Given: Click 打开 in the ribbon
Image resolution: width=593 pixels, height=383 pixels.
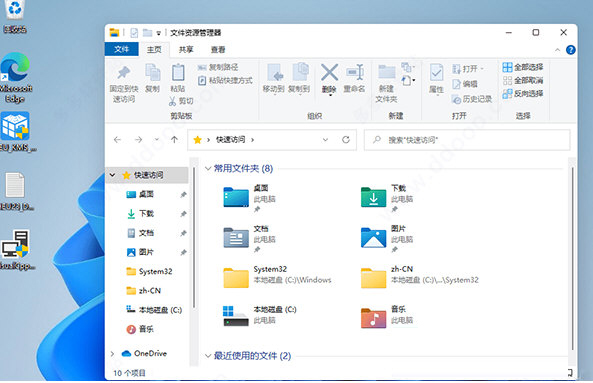Looking at the screenshot, I should [467, 69].
